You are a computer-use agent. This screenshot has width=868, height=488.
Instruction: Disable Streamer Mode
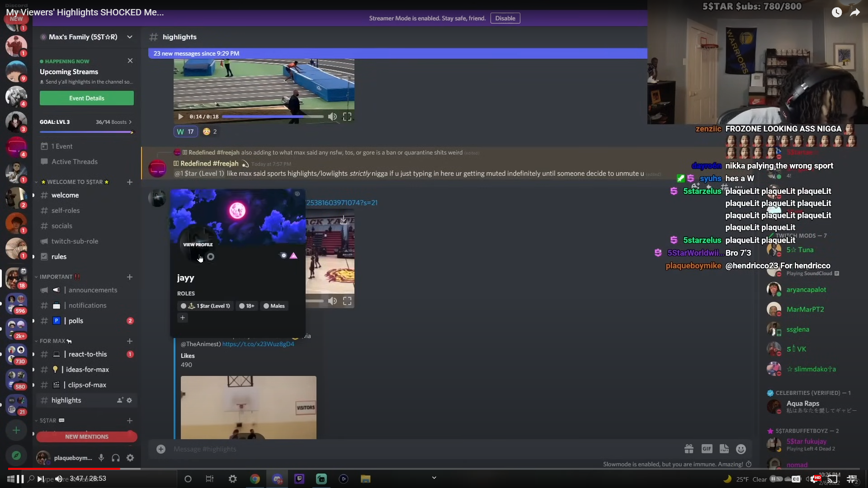click(505, 18)
